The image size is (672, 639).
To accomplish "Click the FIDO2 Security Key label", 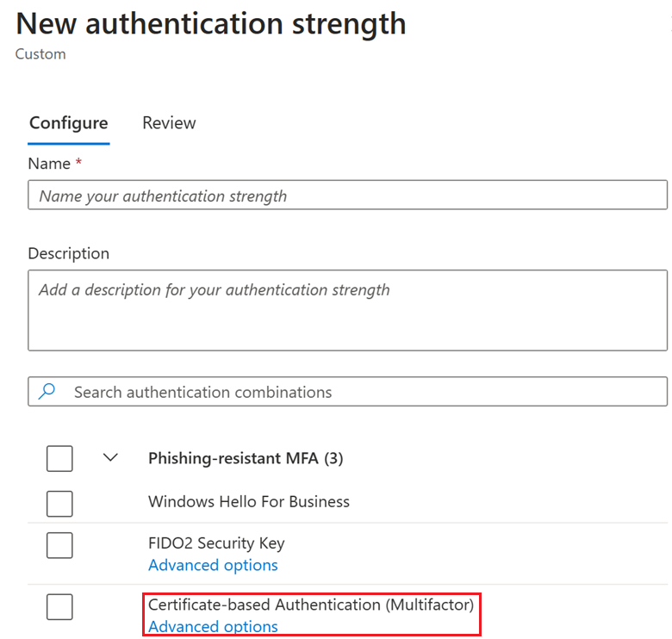I will (x=216, y=543).
